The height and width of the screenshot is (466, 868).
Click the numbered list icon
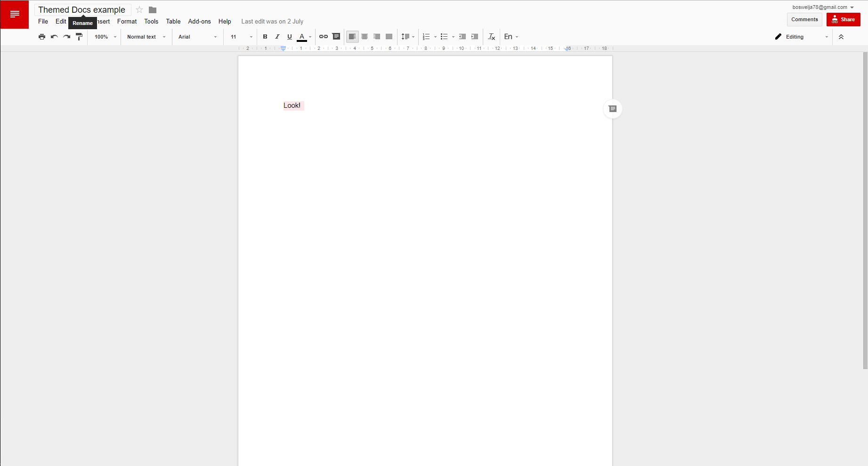click(426, 37)
